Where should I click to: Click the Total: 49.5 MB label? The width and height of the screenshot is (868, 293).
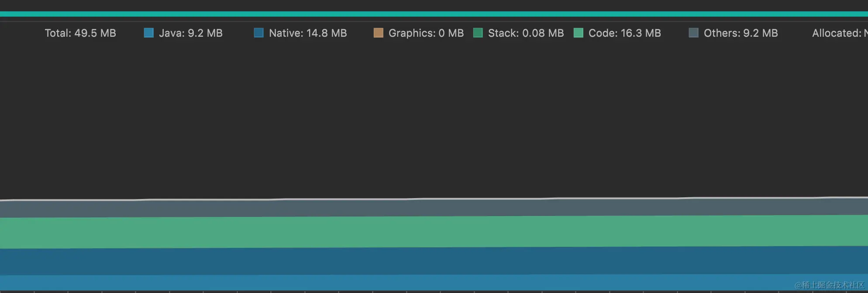click(80, 33)
